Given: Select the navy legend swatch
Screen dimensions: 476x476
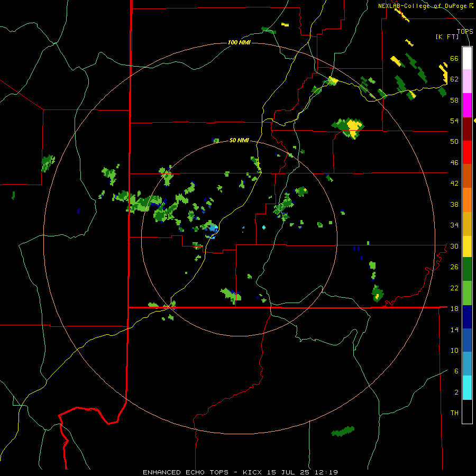Looking at the screenshot, I should click(x=467, y=317).
